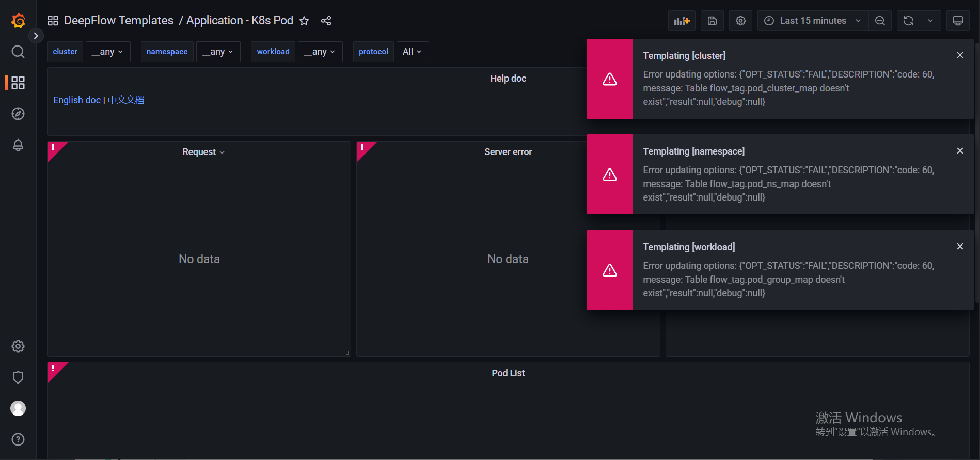This screenshot has height=460, width=980.
Task: Click the workload variable label
Action: pos(273,52)
